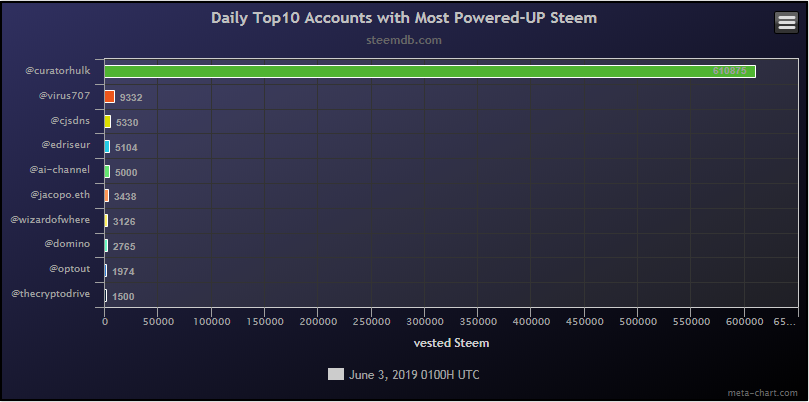Open the chart hamburger context menu

786,23
